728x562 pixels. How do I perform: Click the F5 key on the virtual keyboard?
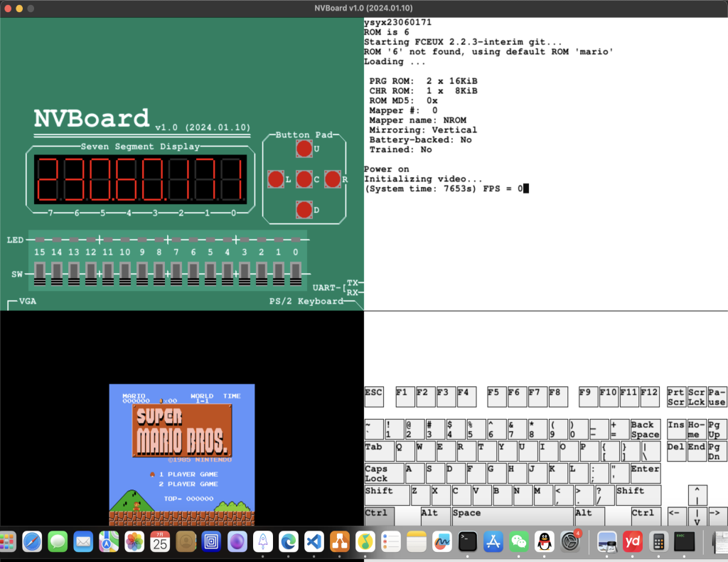click(497, 397)
